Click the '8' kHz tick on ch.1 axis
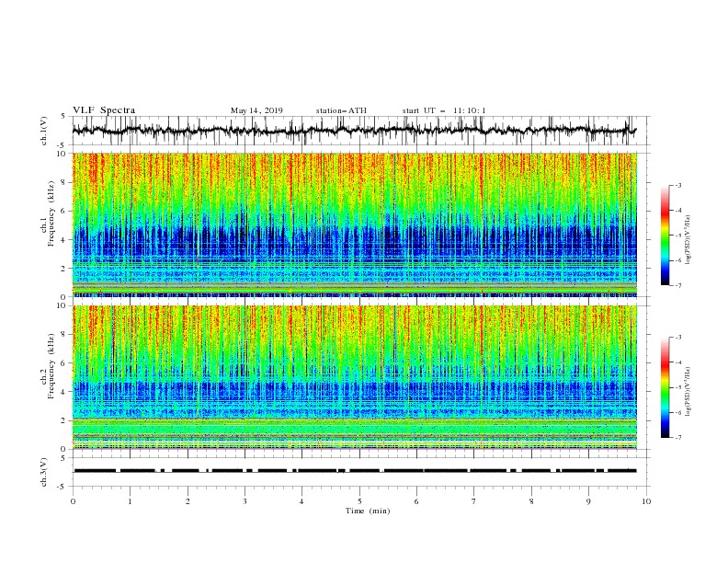728x563 pixels. (64, 182)
